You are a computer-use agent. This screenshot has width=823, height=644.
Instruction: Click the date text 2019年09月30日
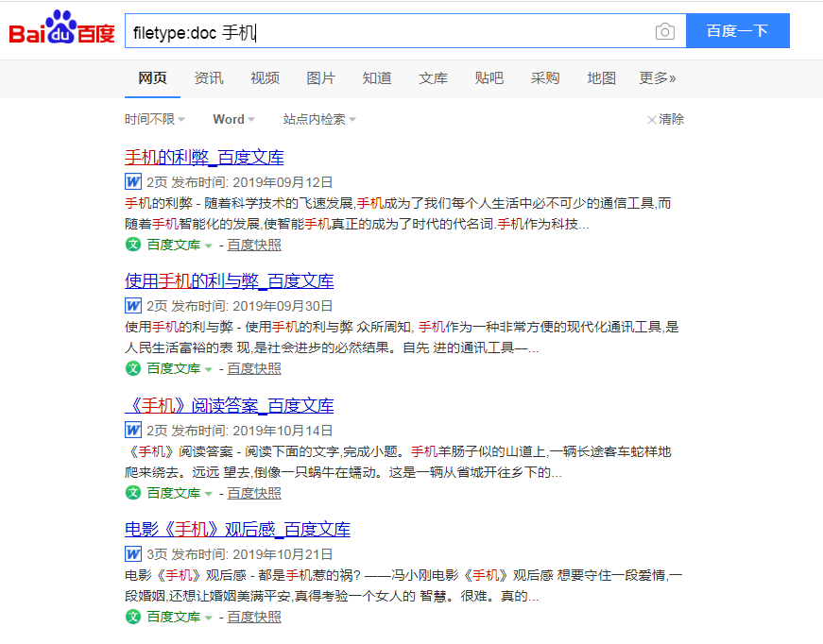[283, 306]
